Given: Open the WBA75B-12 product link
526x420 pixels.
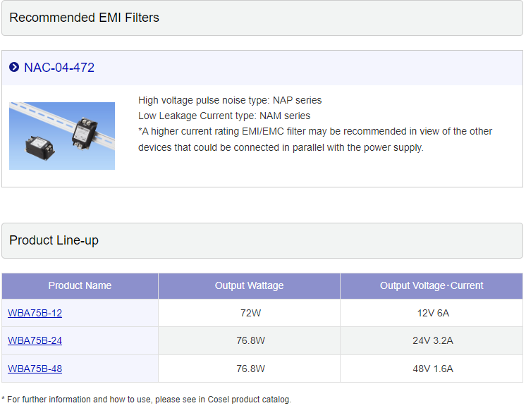Looking at the screenshot, I should point(35,313).
